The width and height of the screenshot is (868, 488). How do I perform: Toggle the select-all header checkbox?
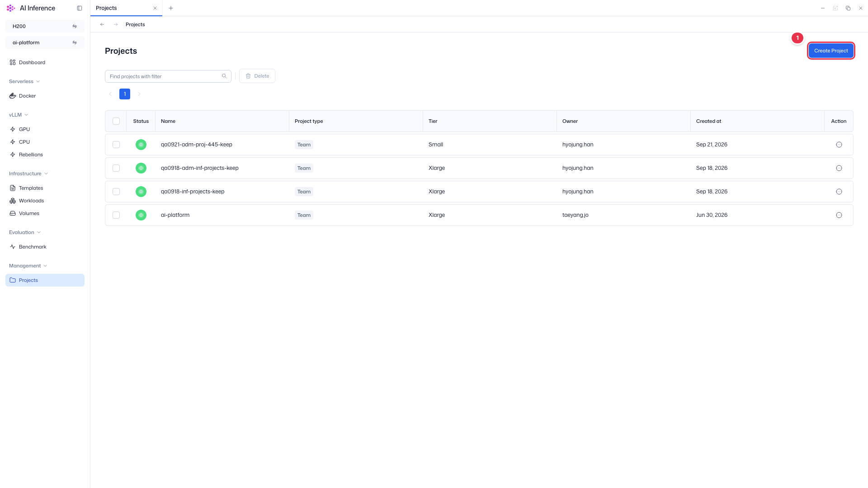pyautogui.click(x=116, y=121)
